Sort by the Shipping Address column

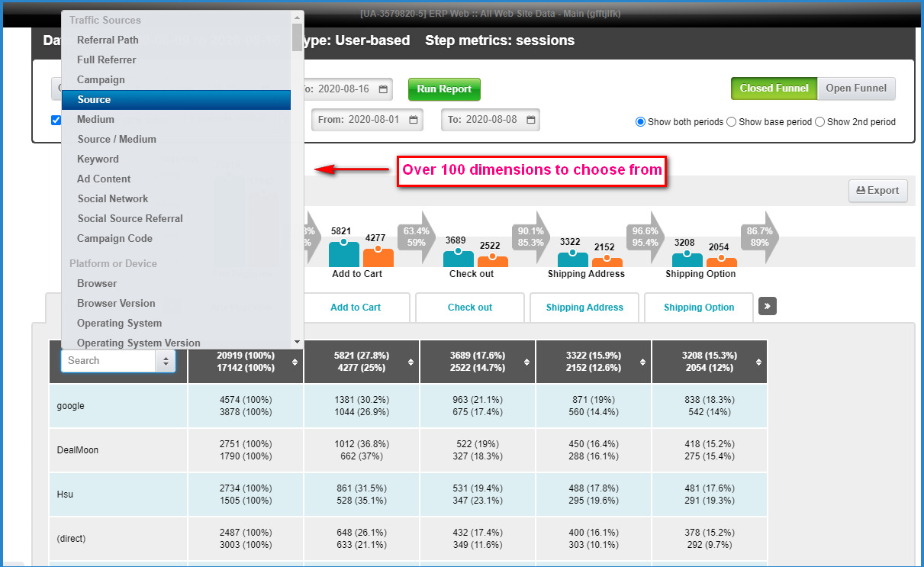click(x=643, y=362)
